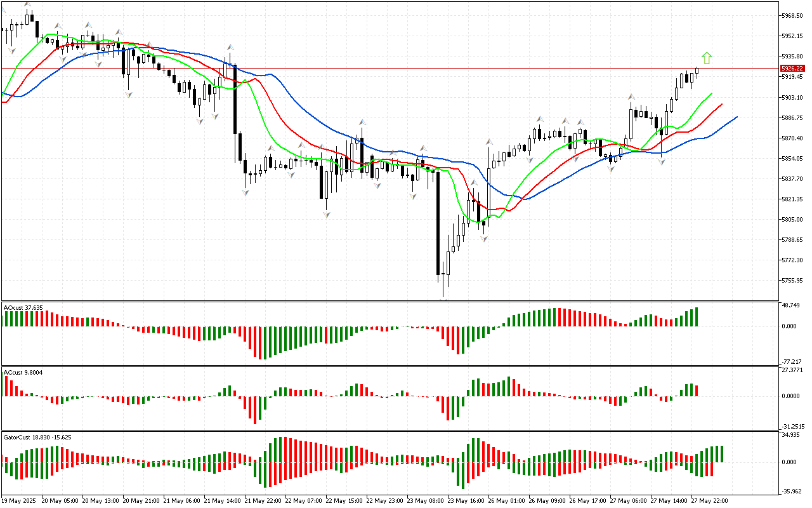
Task: Click the red current price label 5926.22
Action: coord(792,68)
